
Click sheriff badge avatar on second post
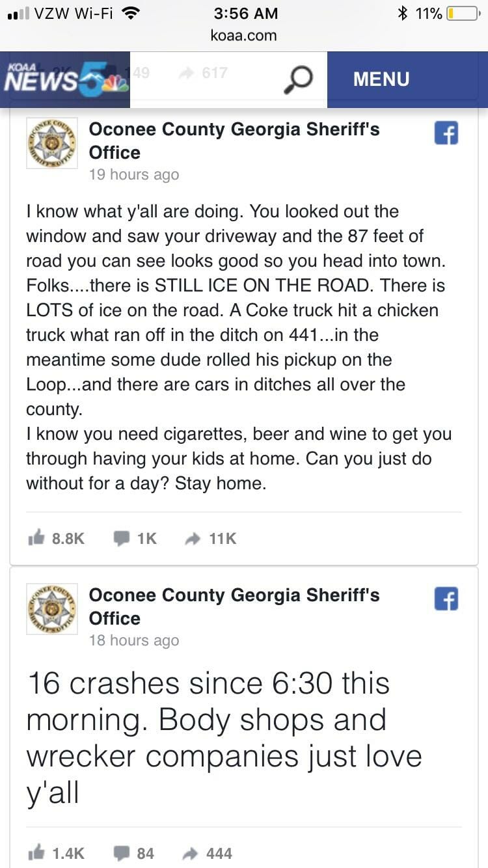pyautogui.click(x=52, y=609)
